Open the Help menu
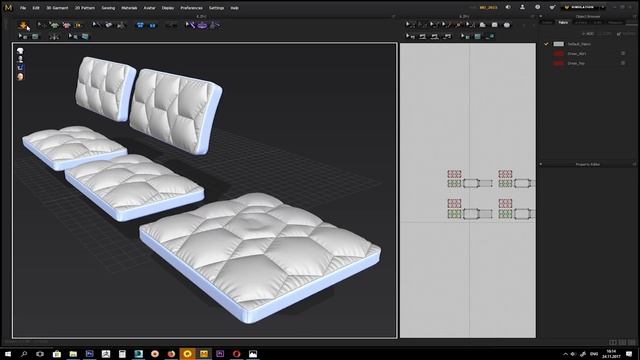Viewport: 640px width, 360px height. 234,8
